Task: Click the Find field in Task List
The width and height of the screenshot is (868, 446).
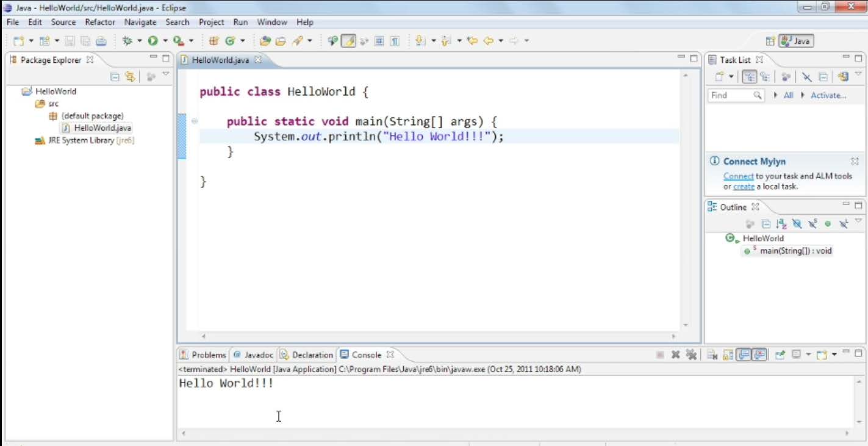Action: (x=736, y=95)
